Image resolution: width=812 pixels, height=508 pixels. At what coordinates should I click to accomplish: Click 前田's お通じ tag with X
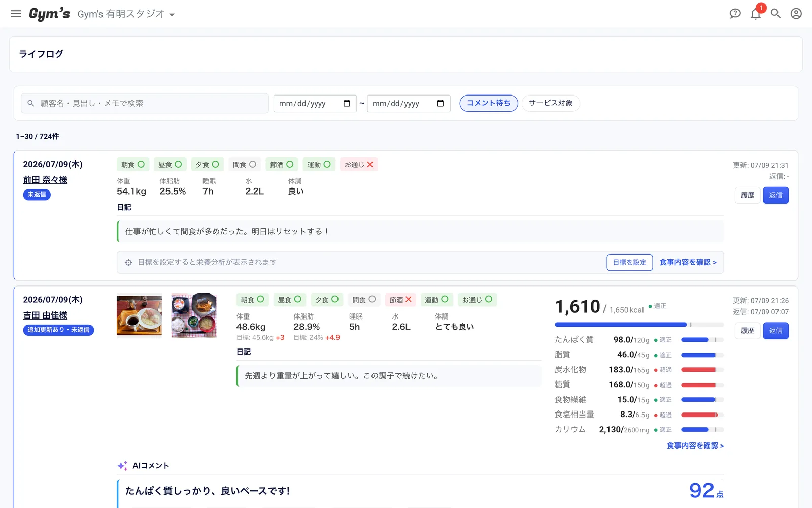pyautogui.click(x=359, y=165)
